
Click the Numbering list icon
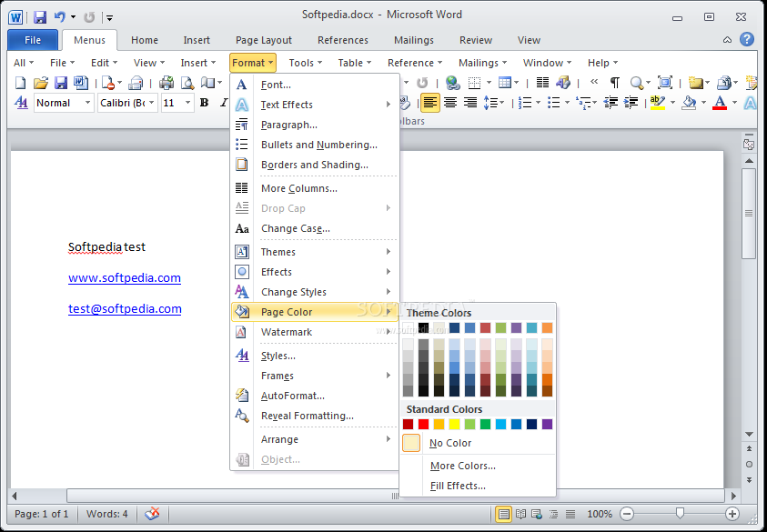(525, 103)
